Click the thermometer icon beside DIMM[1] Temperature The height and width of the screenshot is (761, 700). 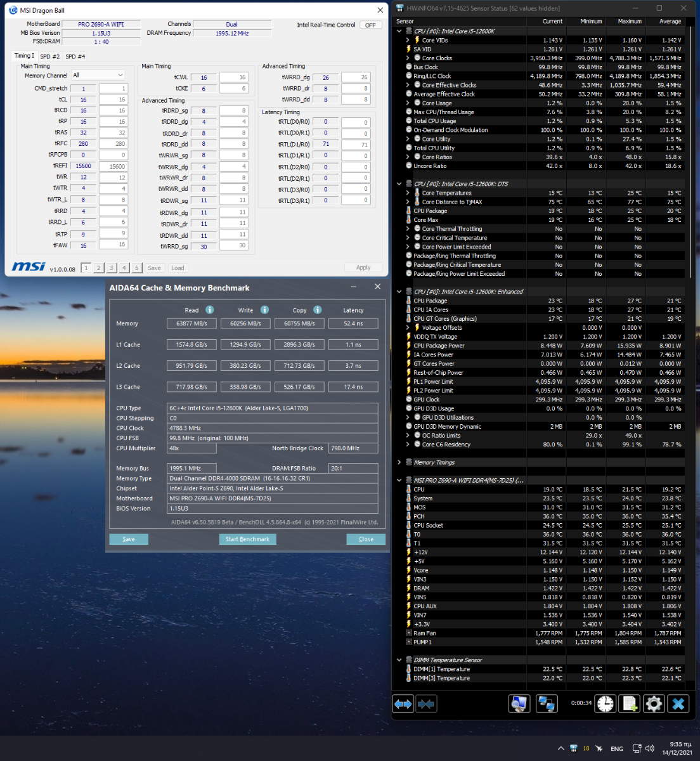408,669
